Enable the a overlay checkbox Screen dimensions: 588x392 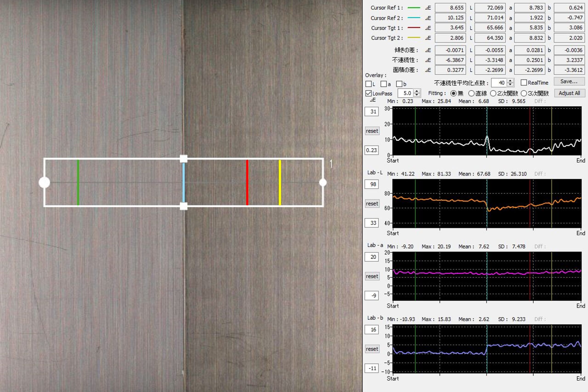point(384,84)
